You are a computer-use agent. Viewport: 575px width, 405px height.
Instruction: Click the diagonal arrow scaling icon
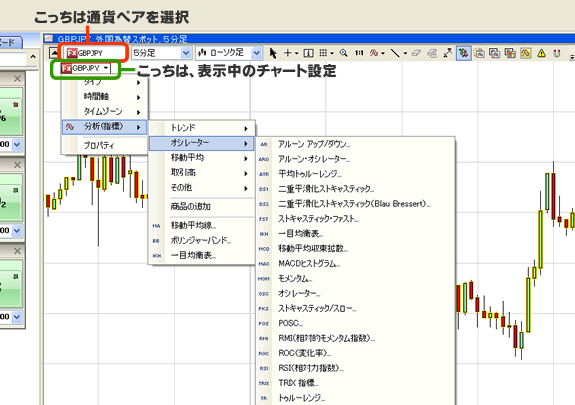pos(447,53)
